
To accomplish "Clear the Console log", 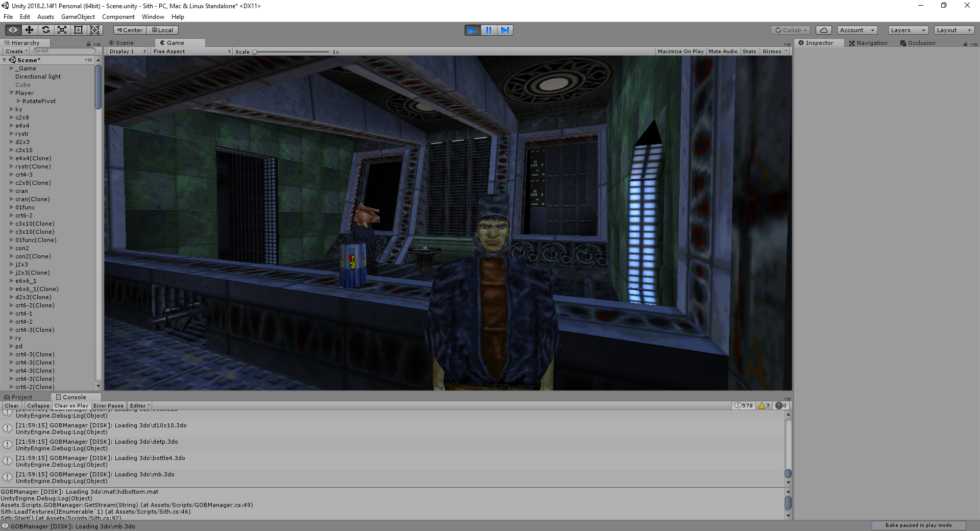I will click(x=12, y=406).
